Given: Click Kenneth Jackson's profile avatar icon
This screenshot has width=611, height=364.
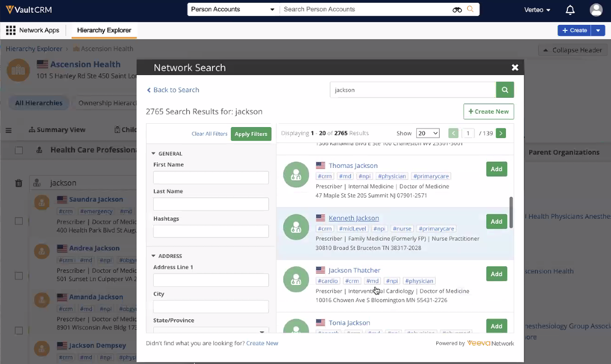Looking at the screenshot, I should click(296, 227).
